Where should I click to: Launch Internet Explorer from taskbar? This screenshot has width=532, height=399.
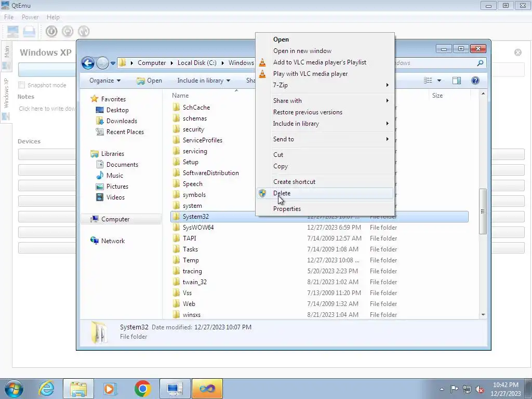[x=46, y=389]
